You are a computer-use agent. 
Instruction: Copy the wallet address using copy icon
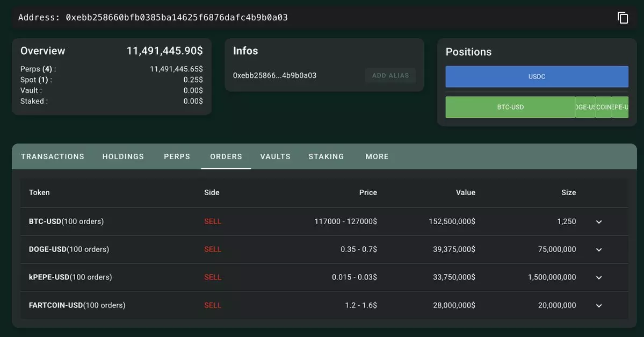click(623, 18)
